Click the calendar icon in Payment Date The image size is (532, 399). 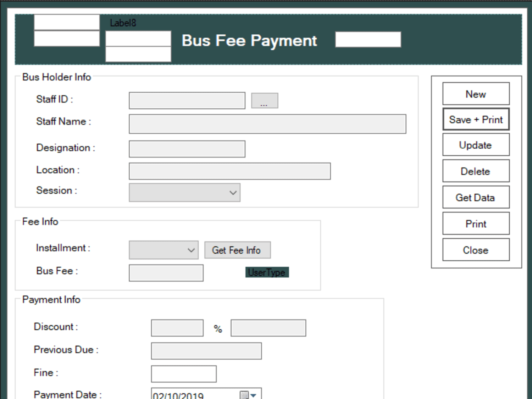244,395
